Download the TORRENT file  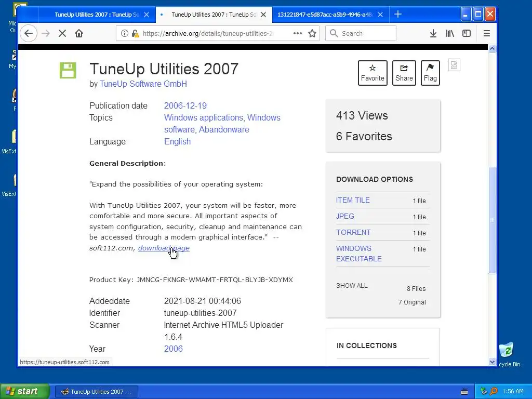tap(353, 232)
